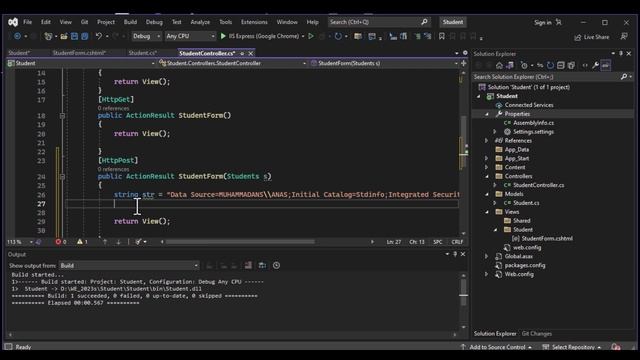
Task: Open Student.Controllers.StudentController type navigation dropdown
Action: point(232,63)
